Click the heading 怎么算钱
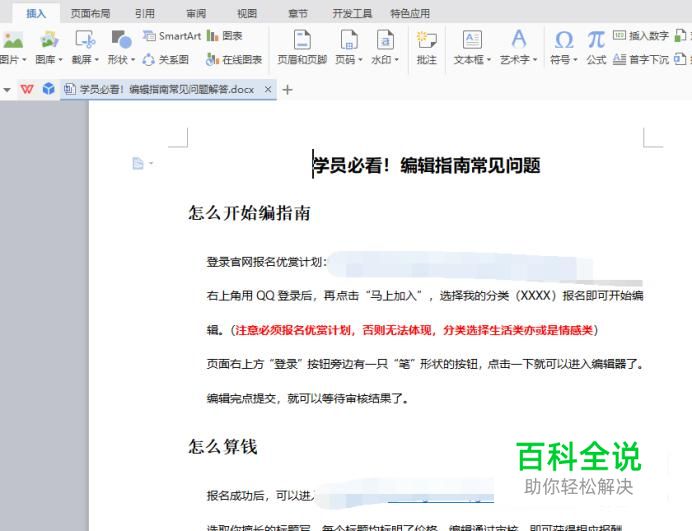Screen dimensions: 692x531 (223, 447)
